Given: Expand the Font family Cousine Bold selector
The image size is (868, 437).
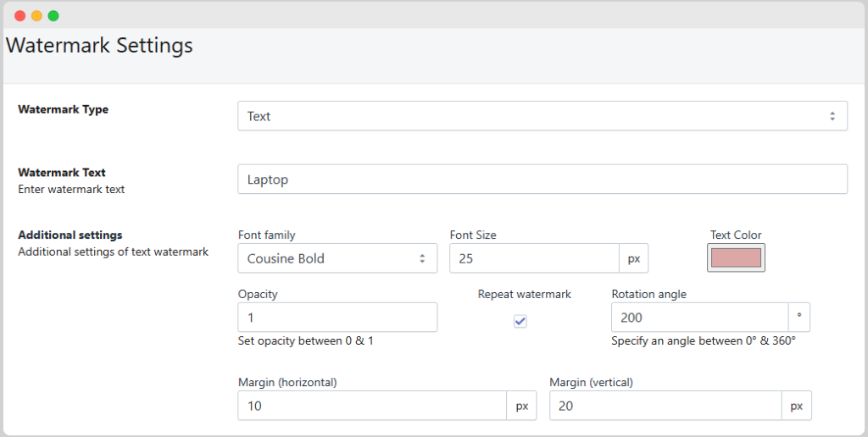Looking at the screenshot, I should point(337,258).
